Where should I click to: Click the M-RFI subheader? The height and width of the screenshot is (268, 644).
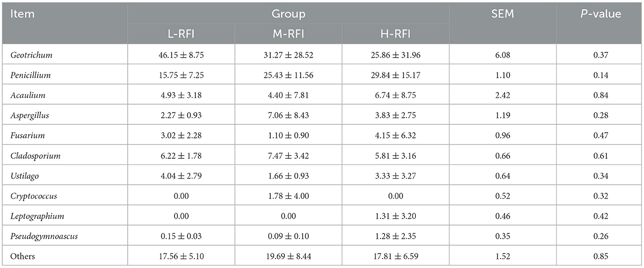point(289,34)
